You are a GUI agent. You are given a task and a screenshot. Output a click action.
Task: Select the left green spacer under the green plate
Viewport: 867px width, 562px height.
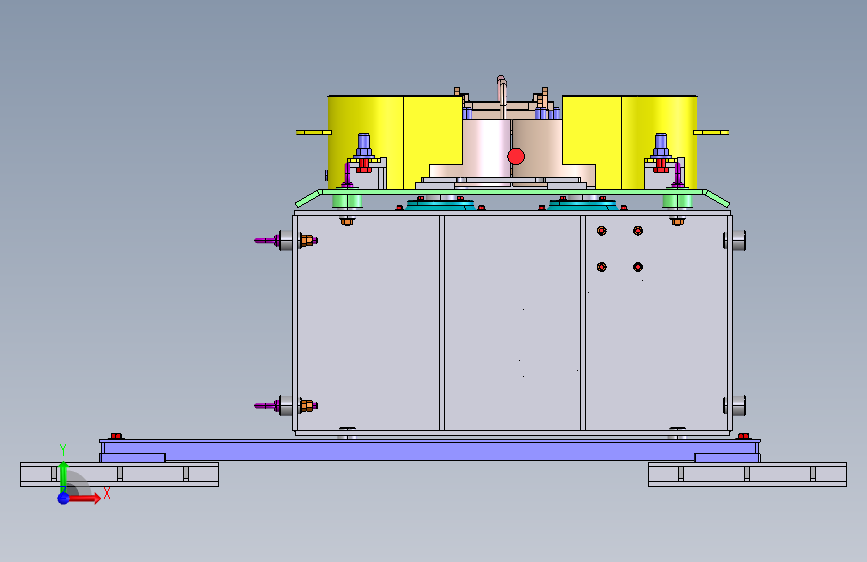tap(347, 201)
